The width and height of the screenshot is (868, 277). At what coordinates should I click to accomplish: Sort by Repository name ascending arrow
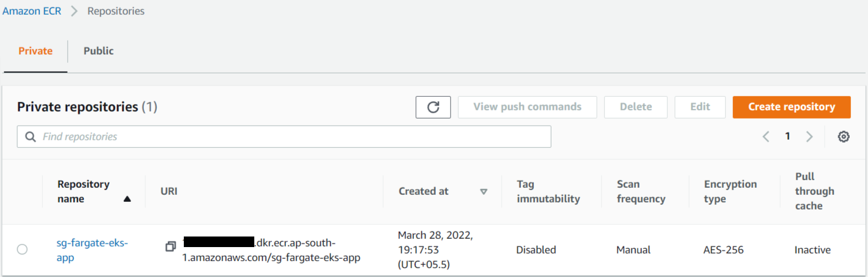point(127,199)
